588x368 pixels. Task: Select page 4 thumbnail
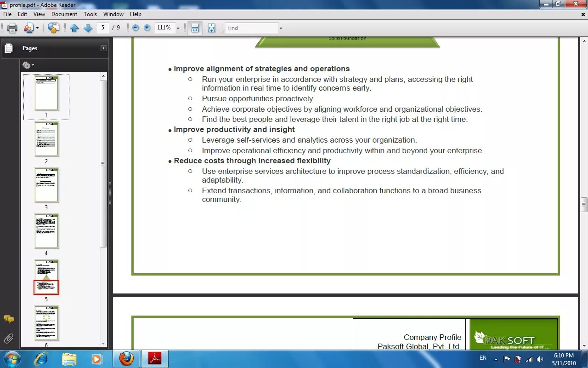tap(46, 231)
